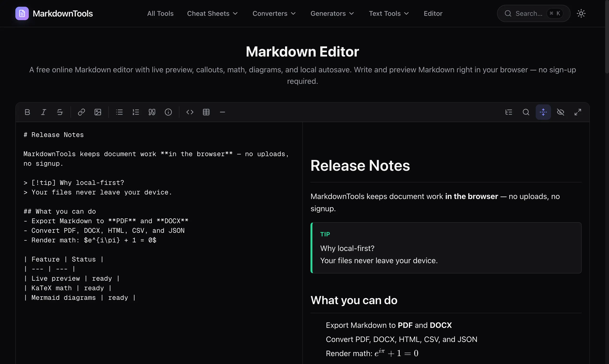The width and height of the screenshot is (609, 364).
Task: Expand the Text Tools menu
Action: coord(389,13)
